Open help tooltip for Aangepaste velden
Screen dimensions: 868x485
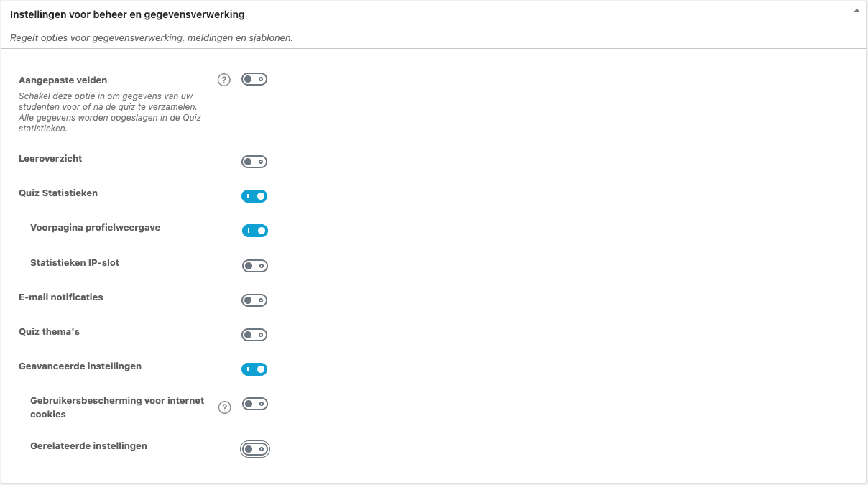[x=224, y=80]
